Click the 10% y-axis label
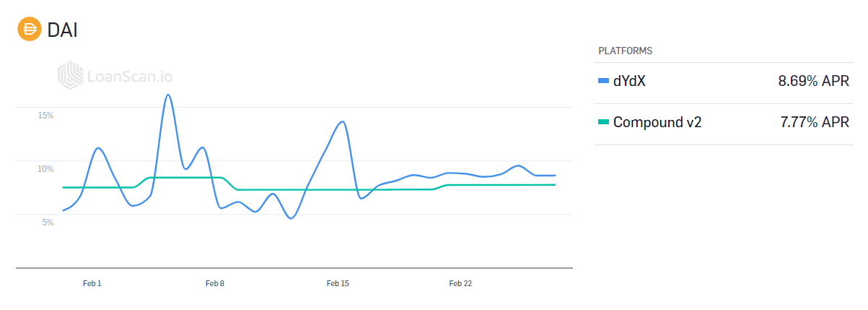868x310 pixels. point(46,168)
